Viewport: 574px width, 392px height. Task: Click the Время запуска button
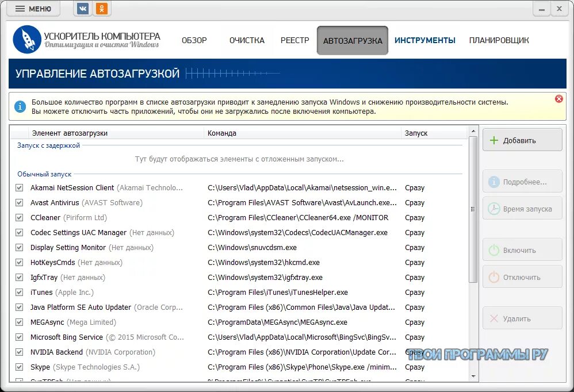coord(522,209)
